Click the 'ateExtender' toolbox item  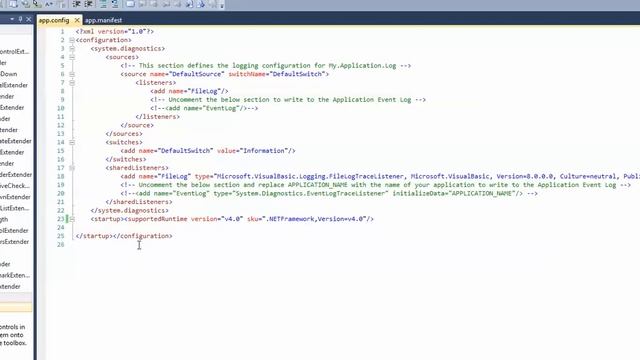click(x=16, y=141)
